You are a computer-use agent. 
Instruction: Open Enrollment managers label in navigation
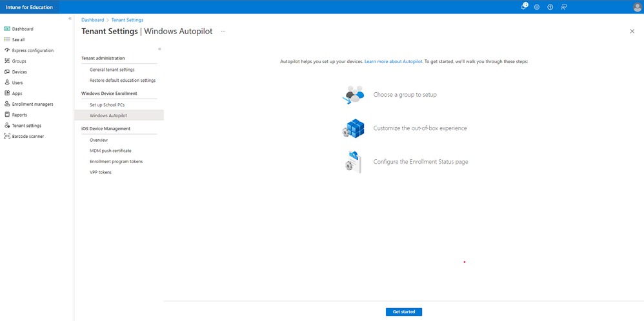(32, 104)
